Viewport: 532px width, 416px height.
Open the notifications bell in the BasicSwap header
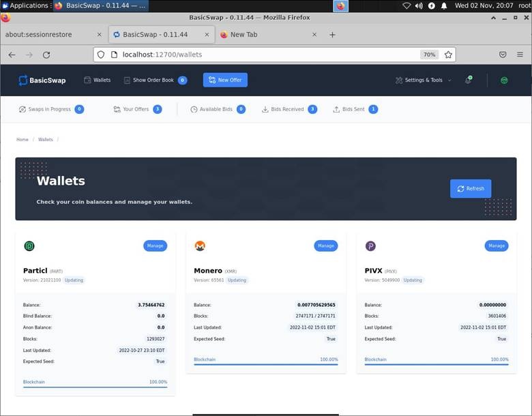coord(468,80)
